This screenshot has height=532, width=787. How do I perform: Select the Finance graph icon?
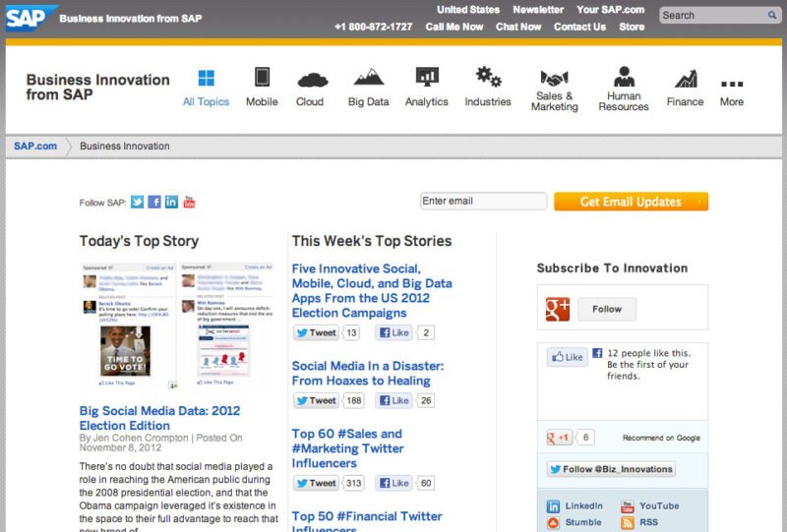(686, 79)
